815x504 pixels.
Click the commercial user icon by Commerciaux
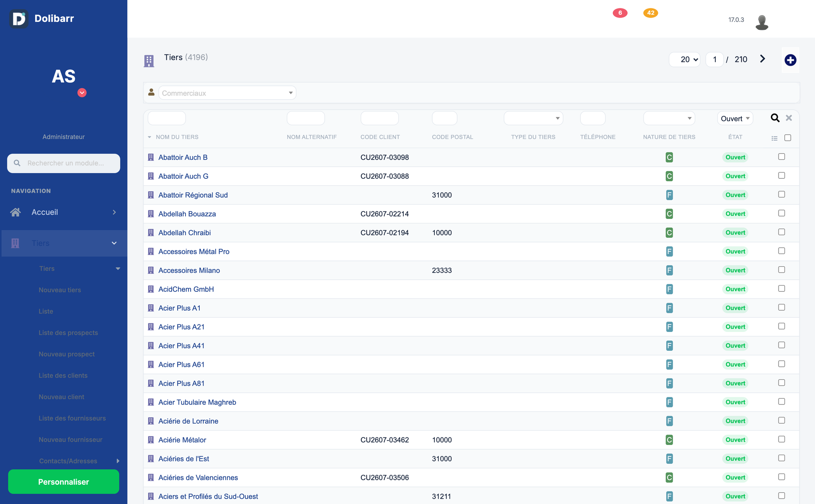pyautogui.click(x=151, y=92)
